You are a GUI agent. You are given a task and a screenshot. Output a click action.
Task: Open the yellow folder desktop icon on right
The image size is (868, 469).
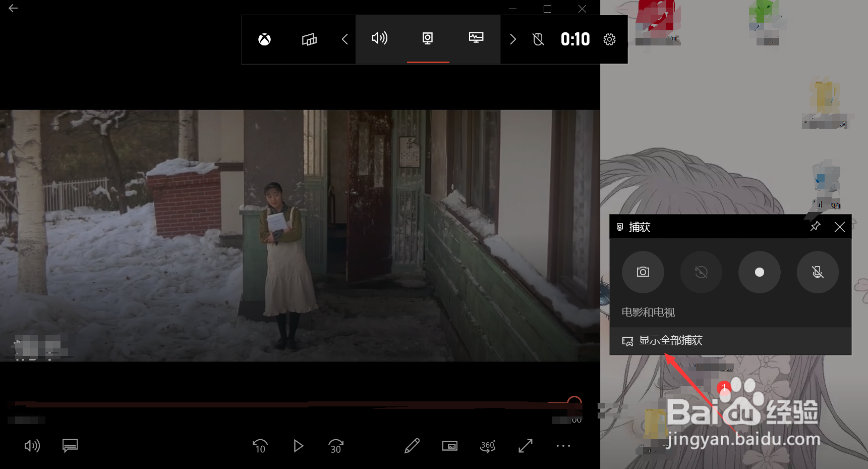[x=825, y=103]
